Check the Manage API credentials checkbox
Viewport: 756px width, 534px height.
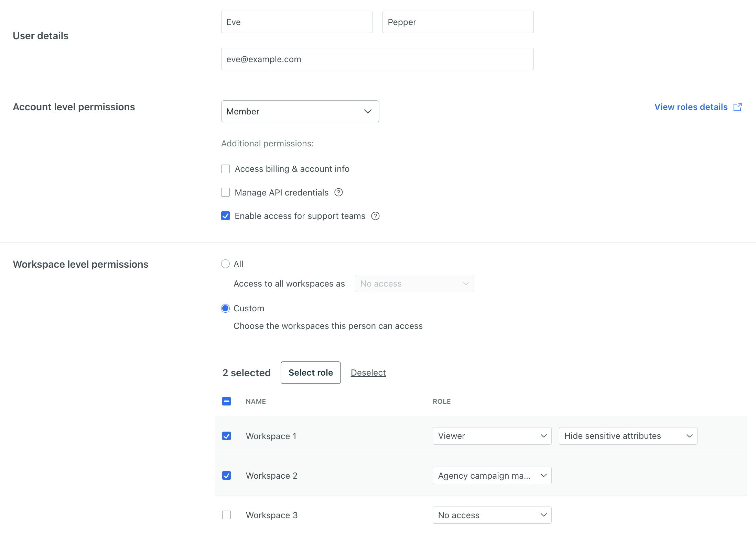225,192
